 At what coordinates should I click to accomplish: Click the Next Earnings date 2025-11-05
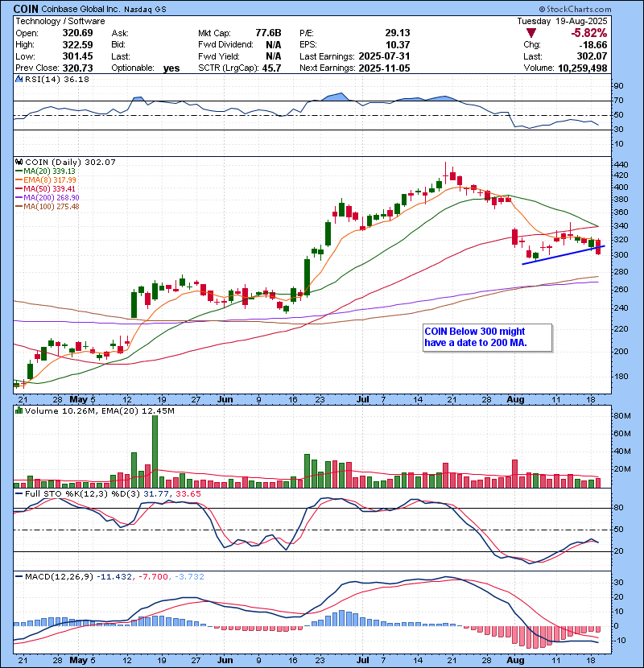[385, 68]
